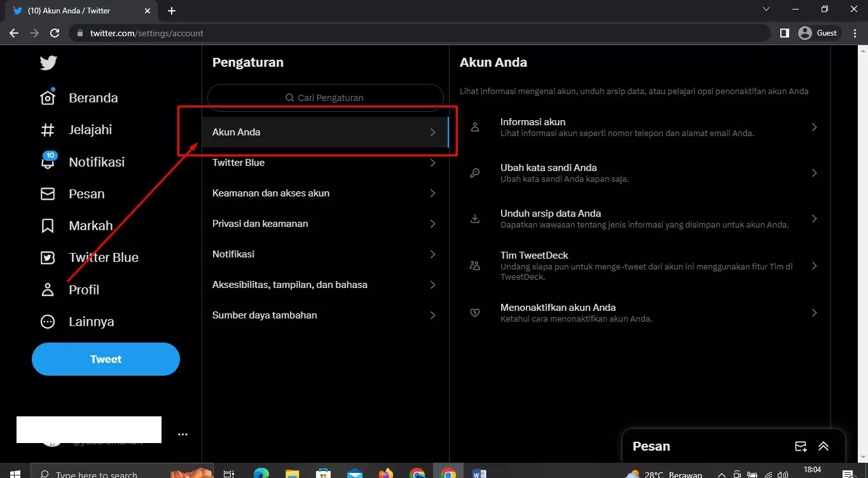
Task: Open the Pesan envelope icon
Action: coord(48,194)
